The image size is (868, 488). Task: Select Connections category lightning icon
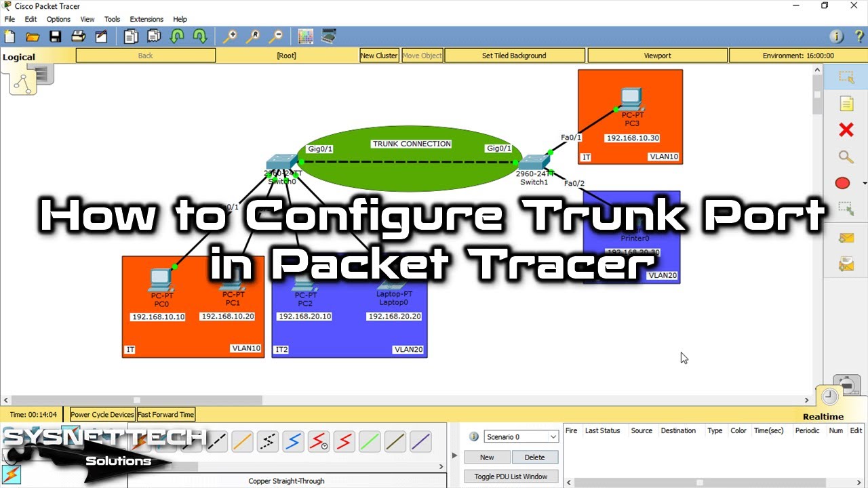(12, 474)
